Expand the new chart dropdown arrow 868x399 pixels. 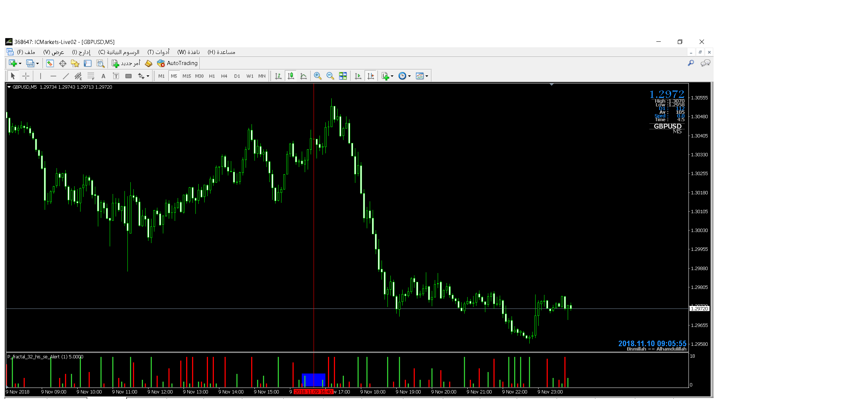(20, 64)
